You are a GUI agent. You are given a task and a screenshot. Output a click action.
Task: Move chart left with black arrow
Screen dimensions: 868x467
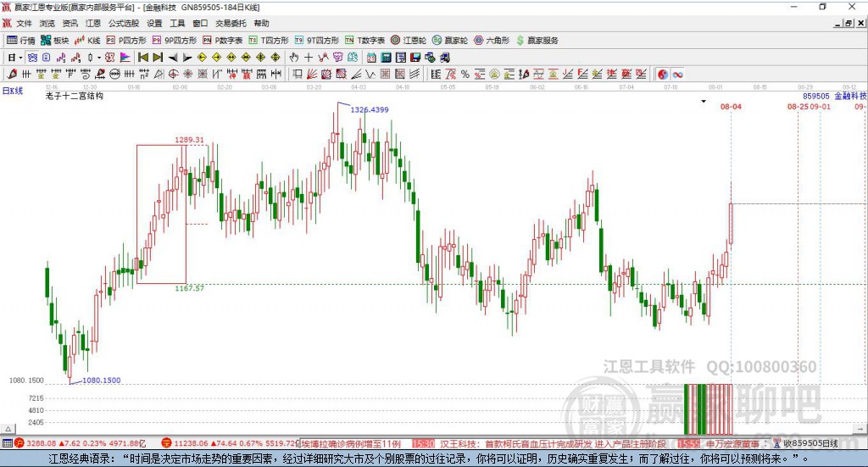coord(173,58)
